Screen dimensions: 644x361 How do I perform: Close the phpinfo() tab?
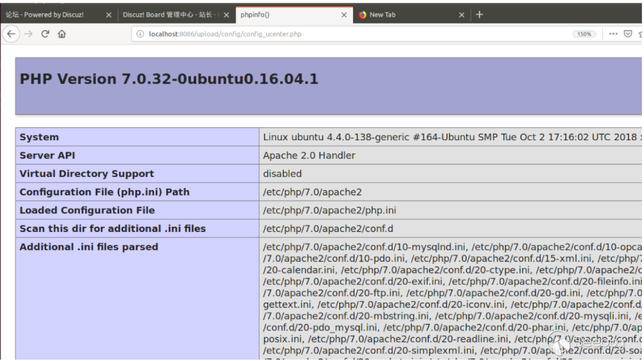344,15
